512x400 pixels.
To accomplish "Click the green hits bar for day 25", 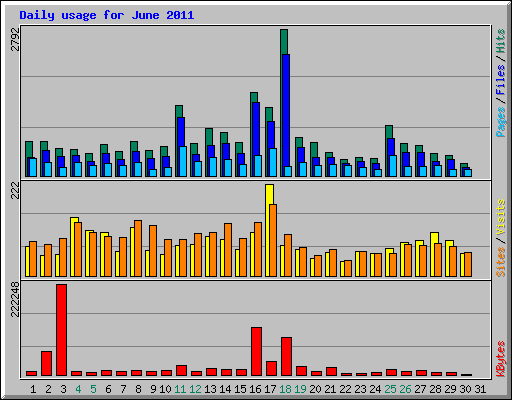I will coord(389,132).
